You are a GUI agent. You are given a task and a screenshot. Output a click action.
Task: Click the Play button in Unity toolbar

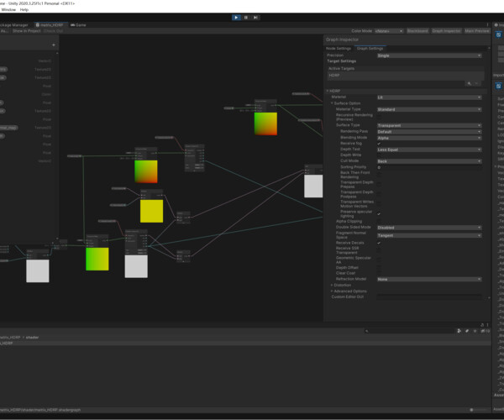236,18
